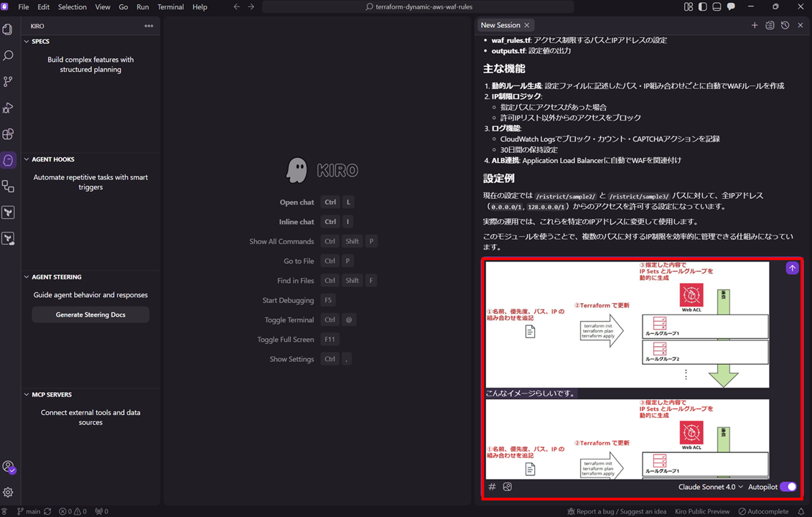Image resolution: width=812 pixels, height=517 pixels.
Task: Open the Extensions view
Action: [8, 134]
